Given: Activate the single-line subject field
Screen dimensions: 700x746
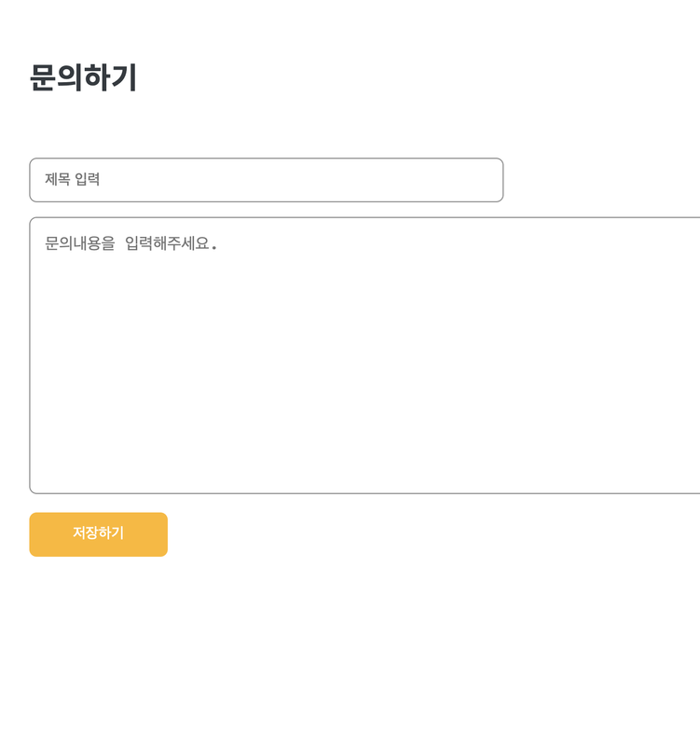Looking at the screenshot, I should click(267, 180).
